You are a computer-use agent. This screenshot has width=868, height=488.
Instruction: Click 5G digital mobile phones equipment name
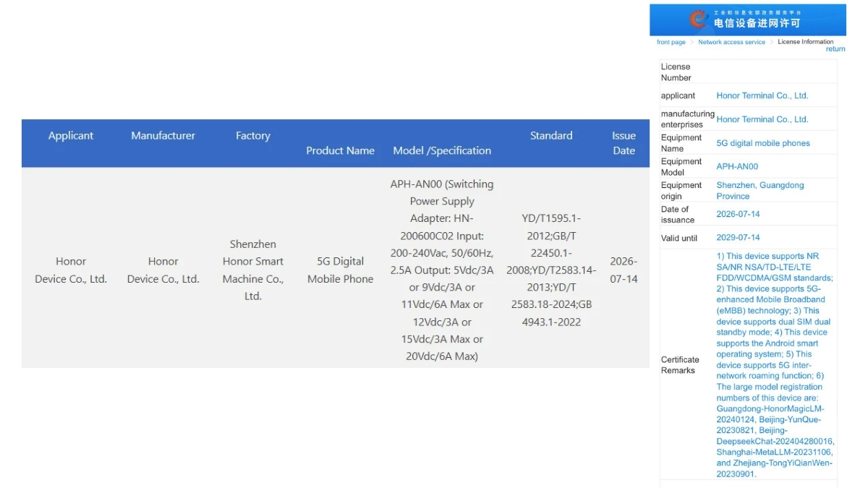(763, 143)
